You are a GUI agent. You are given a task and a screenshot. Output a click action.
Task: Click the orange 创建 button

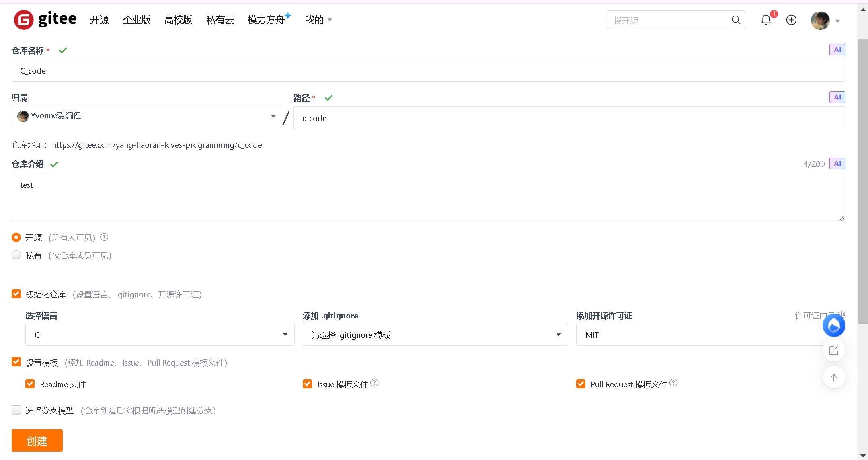[x=37, y=441]
